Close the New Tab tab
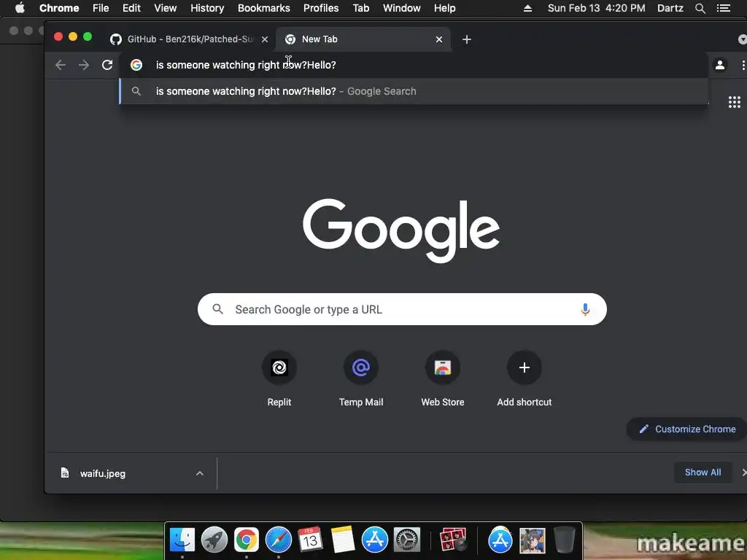Screen dimensions: 747x560 click(439, 39)
